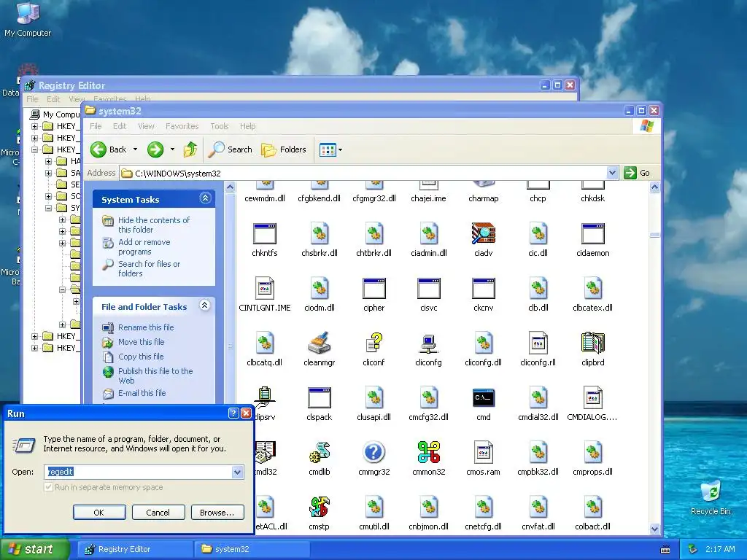Select the cliconfg.rll file icon
The height and width of the screenshot is (560, 747).
[538, 343]
